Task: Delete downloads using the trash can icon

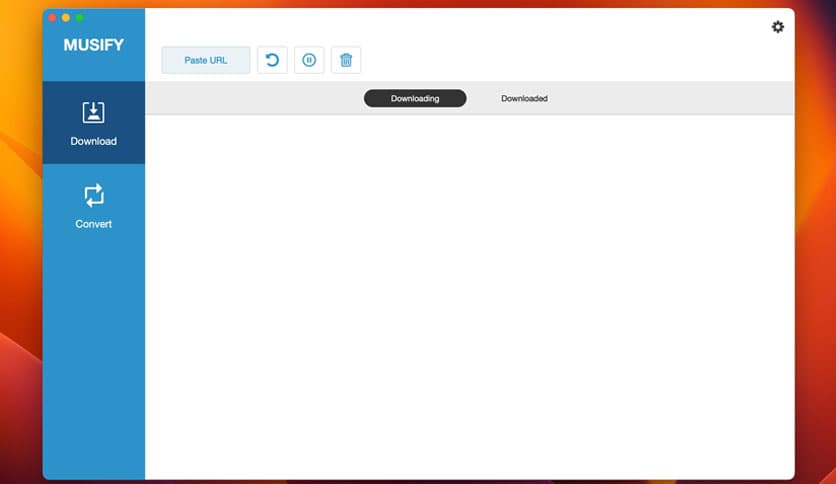Action: pyautogui.click(x=346, y=60)
